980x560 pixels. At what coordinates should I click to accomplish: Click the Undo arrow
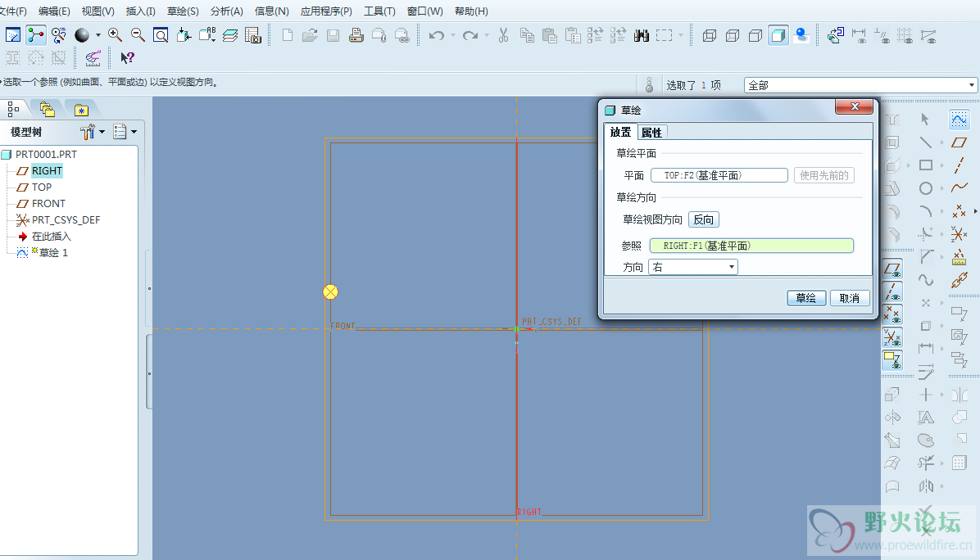[436, 35]
